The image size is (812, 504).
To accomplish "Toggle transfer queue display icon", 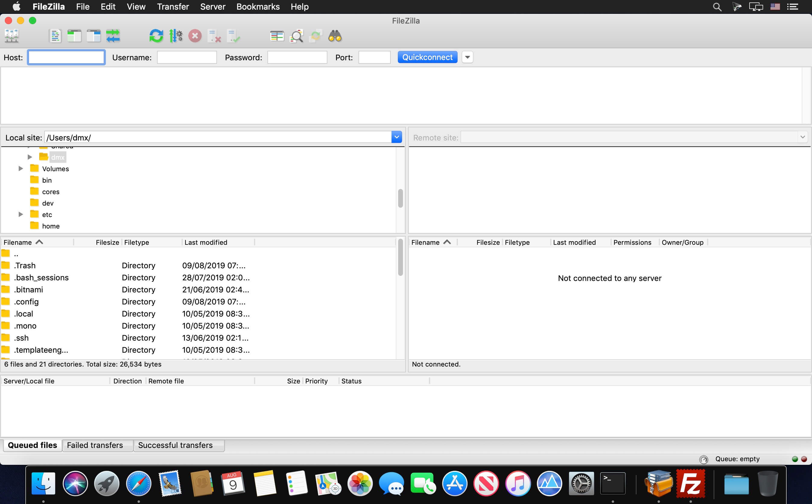I will [x=113, y=36].
